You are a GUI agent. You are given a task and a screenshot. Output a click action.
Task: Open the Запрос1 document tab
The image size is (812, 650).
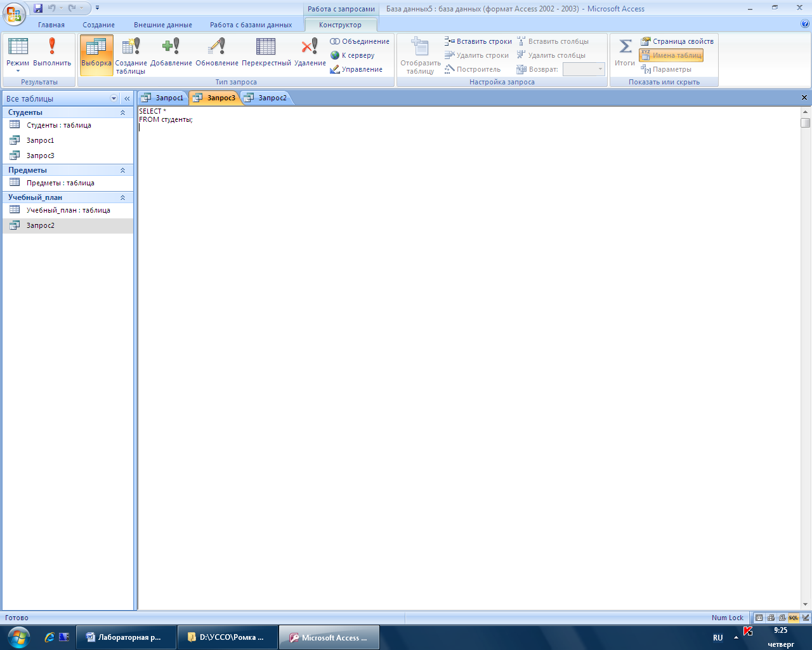coord(162,98)
